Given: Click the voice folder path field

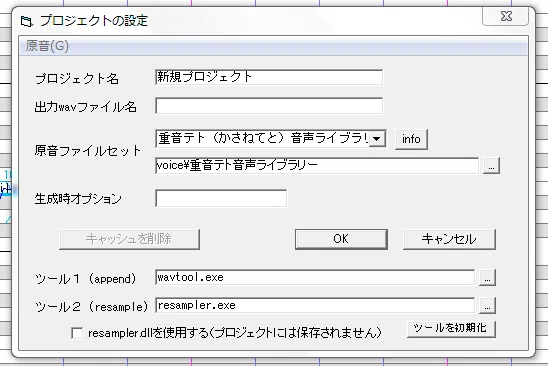Looking at the screenshot, I should (x=317, y=165).
